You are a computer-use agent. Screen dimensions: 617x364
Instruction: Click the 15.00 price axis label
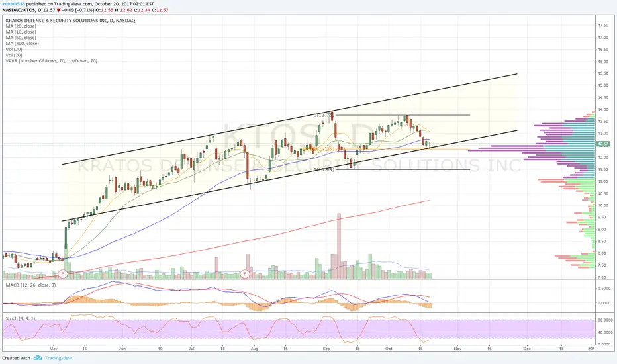[x=603, y=85]
